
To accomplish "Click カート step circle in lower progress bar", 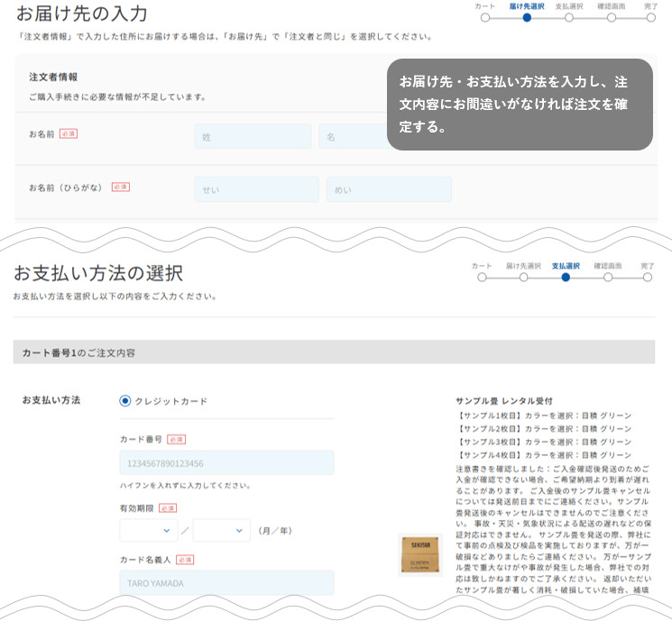I will click(x=482, y=277).
